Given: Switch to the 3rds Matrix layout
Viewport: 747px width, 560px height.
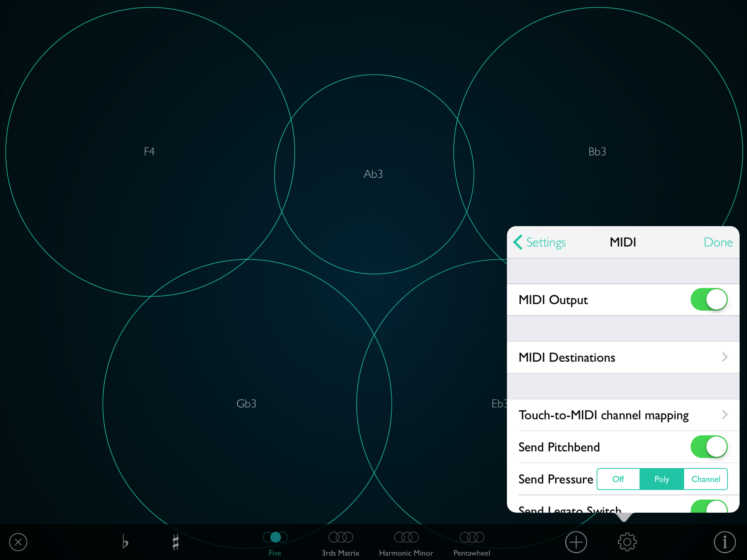Looking at the screenshot, I should point(340,544).
